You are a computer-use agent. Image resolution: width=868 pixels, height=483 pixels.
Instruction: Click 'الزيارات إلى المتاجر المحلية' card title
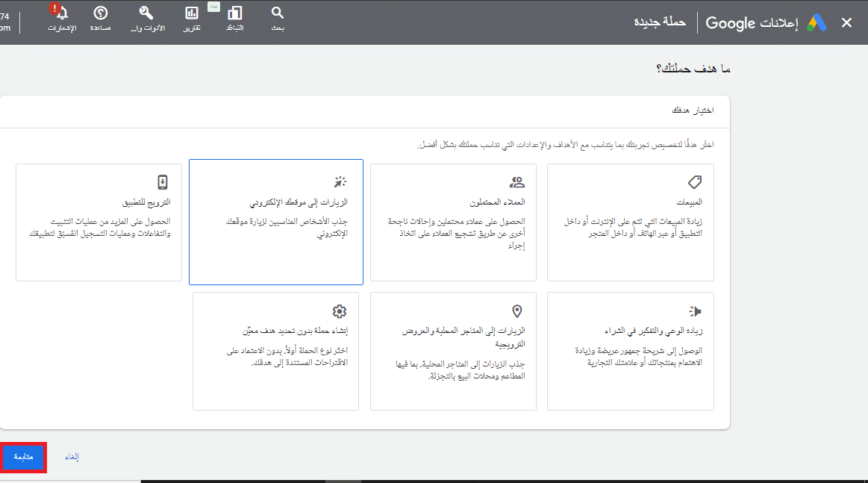[x=463, y=337]
